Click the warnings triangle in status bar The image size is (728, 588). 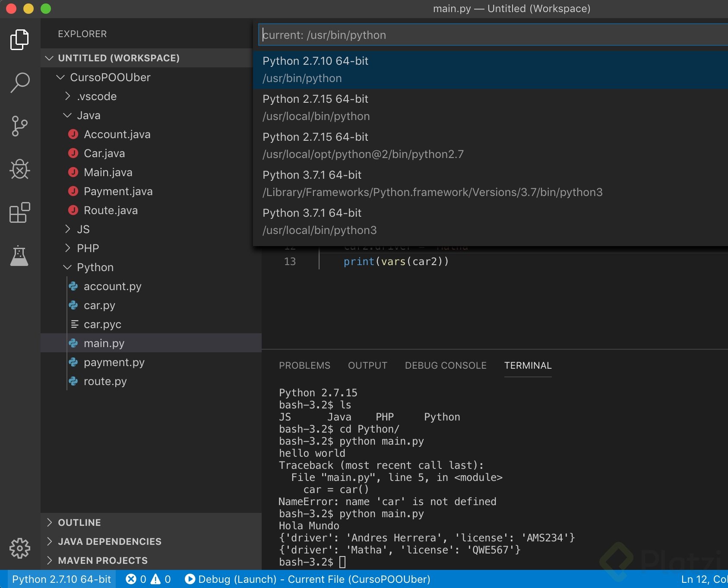(x=155, y=579)
